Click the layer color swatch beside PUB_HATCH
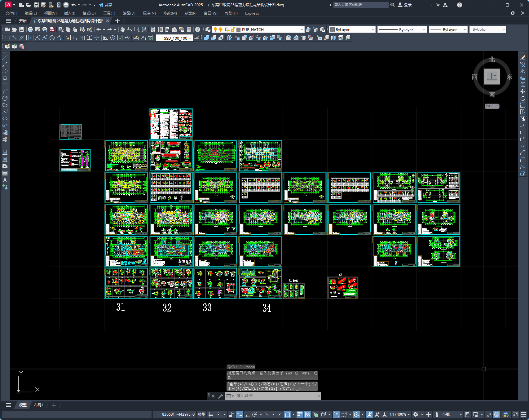Image resolution: width=529 pixels, height=420 pixels. coord(239,29)
